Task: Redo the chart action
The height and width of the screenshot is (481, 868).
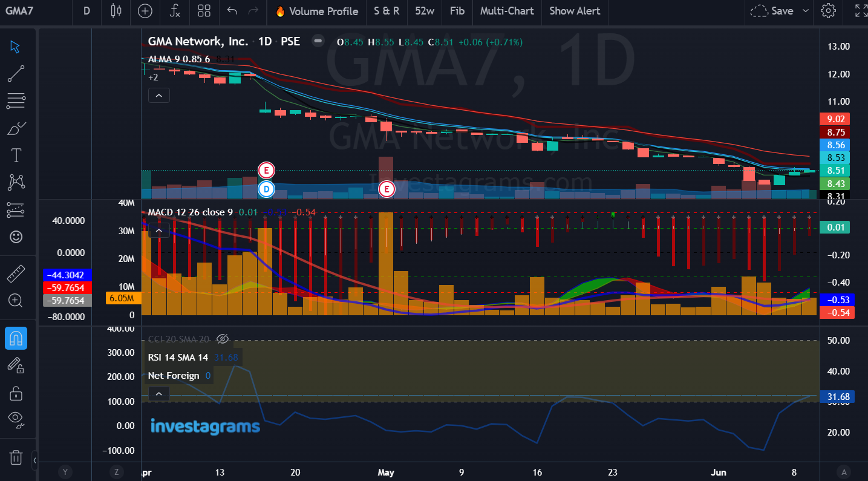Action: pos(254,11)
